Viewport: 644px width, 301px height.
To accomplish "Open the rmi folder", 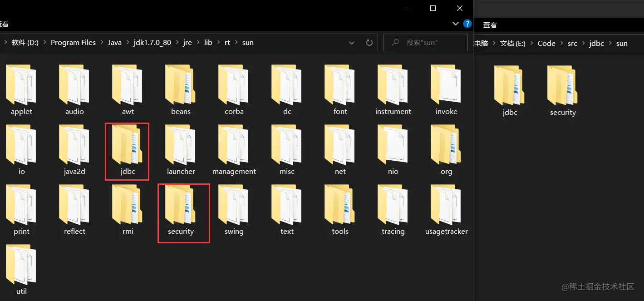I will pyautogui.click(x=128, y=210).
